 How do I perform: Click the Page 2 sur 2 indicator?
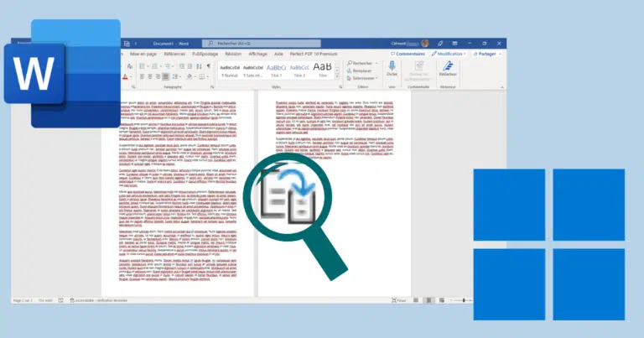tap(23, 300)
